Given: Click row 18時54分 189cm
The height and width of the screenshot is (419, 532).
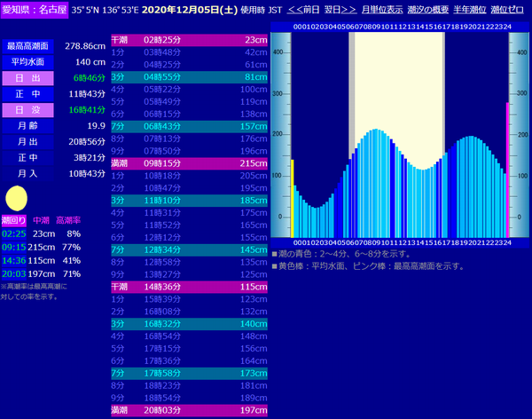Looking at the screenshot, I should 190,398.
